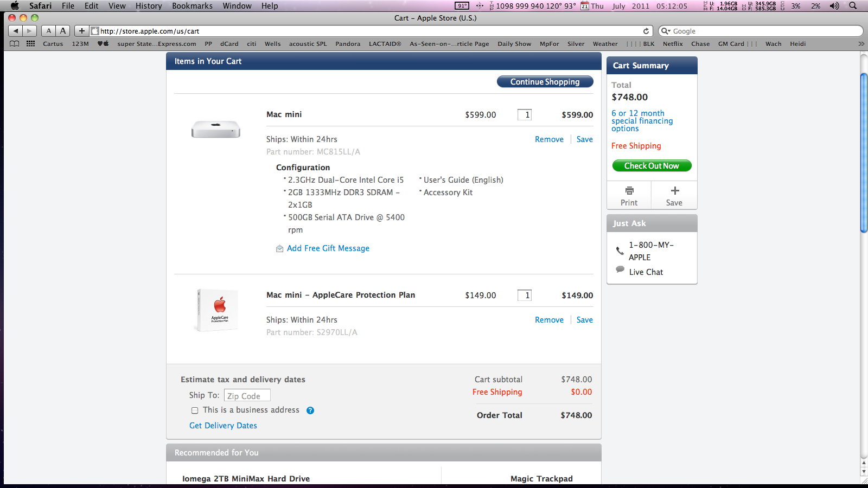868x488 pixels.
Task: Click the Live Chat bubble icon
Action: click(620, 269)
